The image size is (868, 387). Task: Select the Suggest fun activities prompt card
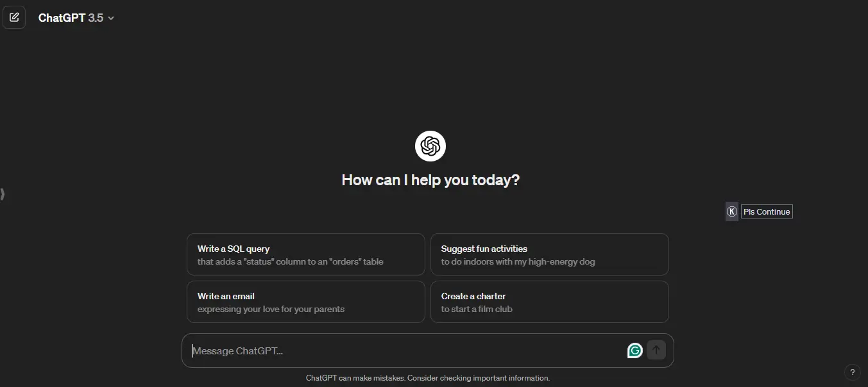click(x=549, y=254)
